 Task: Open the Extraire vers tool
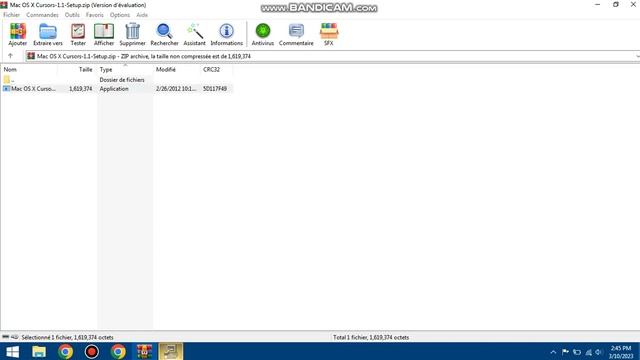tap(48, 34)
